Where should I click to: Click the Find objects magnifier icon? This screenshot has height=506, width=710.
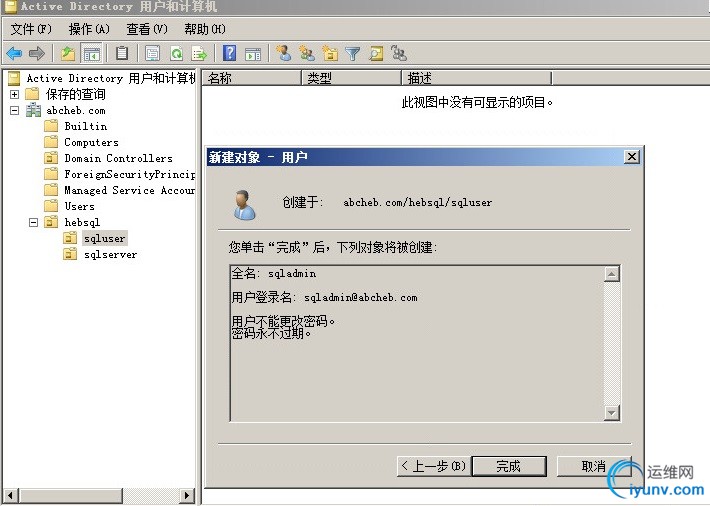point(376,53)
